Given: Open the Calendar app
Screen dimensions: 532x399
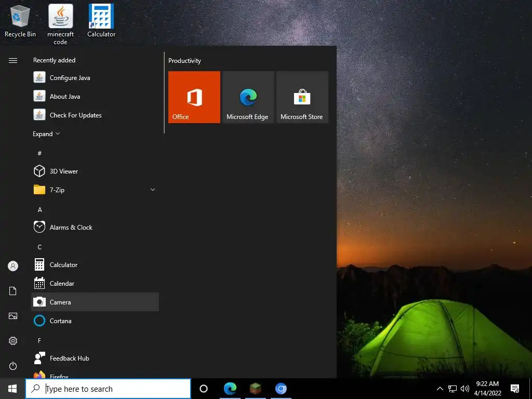Looking at the screenshot, I should tap(95, 283).
